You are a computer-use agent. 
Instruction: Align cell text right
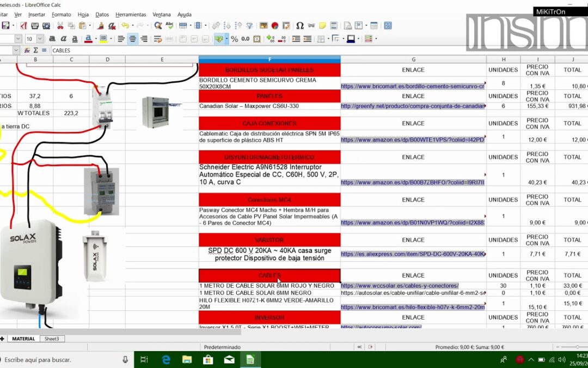click(x=144, y=39)
